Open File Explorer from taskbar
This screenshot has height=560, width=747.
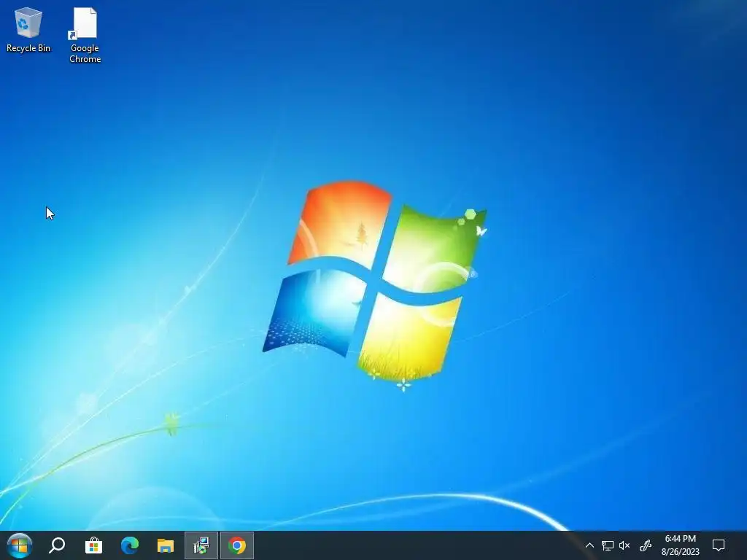(166, 545)
